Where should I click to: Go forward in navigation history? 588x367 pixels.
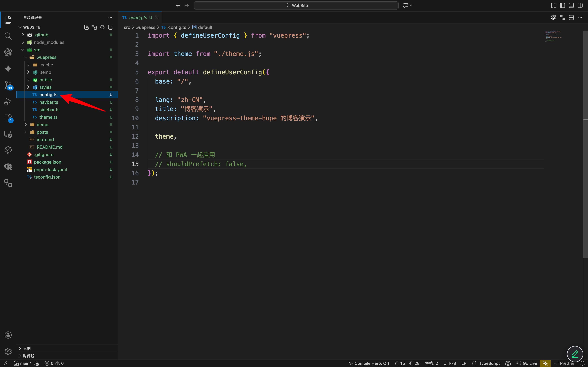pyautogui.click(x=186, y=5)
